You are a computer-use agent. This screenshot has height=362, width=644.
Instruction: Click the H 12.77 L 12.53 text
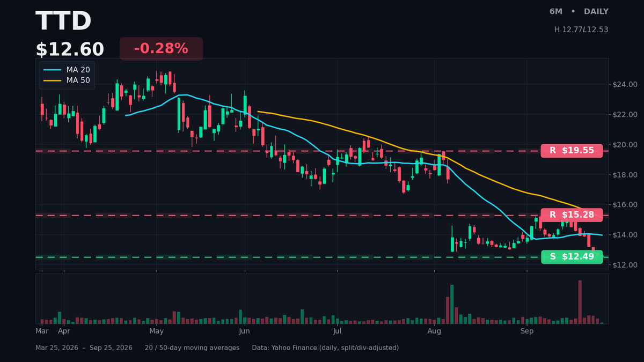click(x=581, y=30)
